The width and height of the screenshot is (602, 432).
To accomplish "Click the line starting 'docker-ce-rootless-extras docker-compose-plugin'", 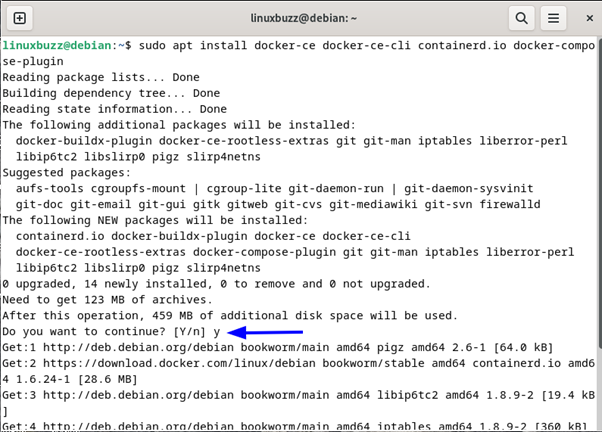I will 295,252.
